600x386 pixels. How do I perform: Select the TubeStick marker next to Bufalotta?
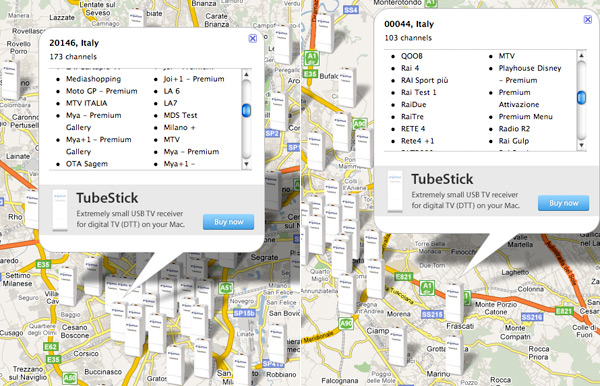347,87
